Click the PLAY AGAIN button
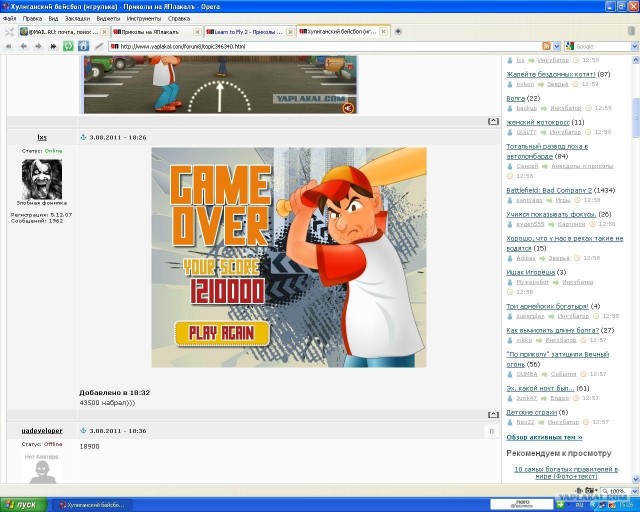The height and width of the screenshot is (512, 640). click(x=222, y=333)
